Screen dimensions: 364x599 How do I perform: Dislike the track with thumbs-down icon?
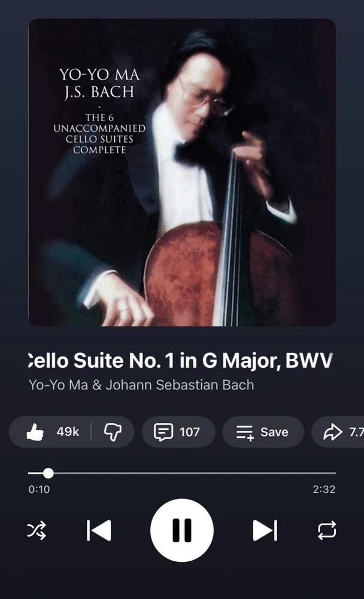point(113,432)
